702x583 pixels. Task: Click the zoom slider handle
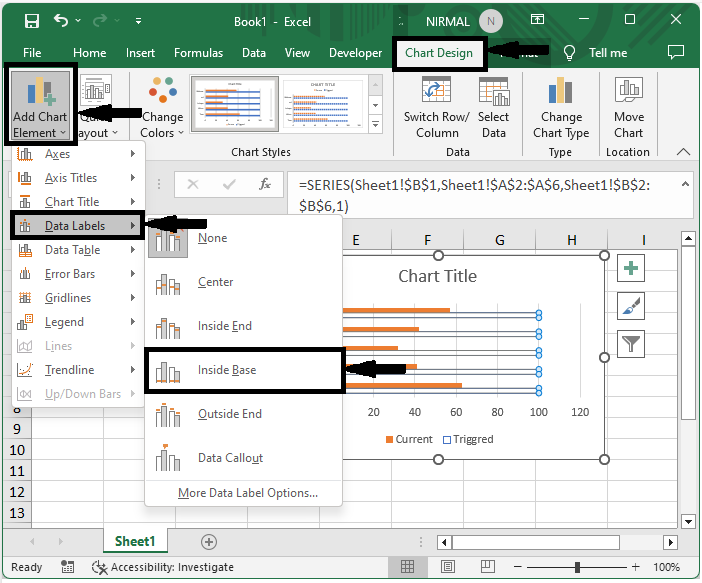(x=577, y=567)
